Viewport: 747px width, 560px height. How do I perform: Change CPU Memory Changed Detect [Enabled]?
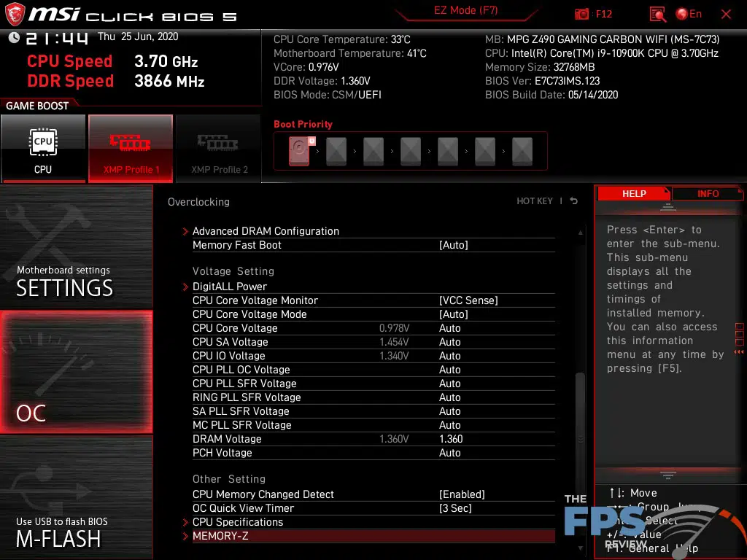[462, 494]
